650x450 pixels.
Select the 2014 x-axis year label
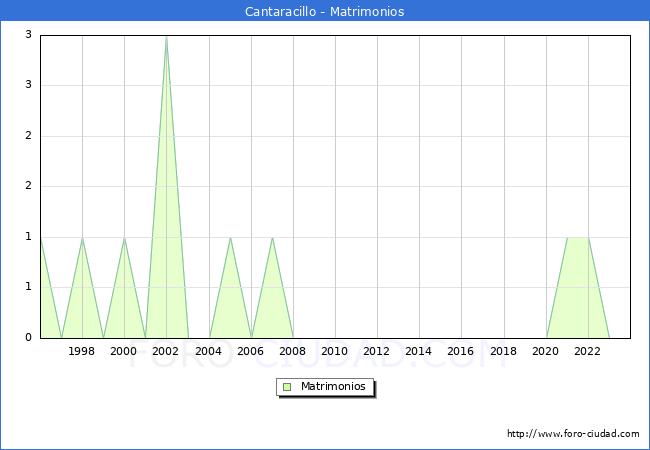(419, 351)
